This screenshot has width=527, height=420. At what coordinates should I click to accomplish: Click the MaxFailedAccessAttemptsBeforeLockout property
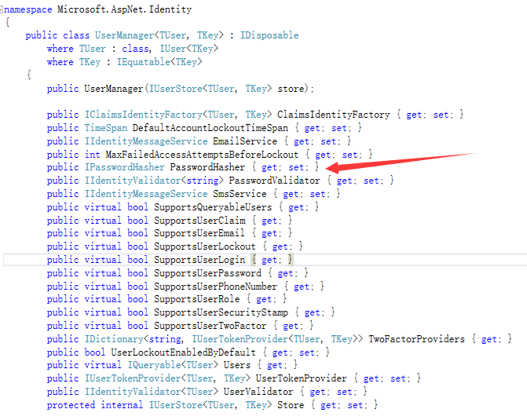click(202, 155)
